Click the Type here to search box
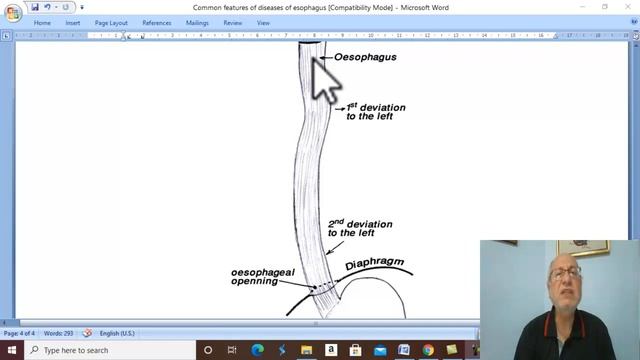The height and width of the screenshot is (360, 640). pos(110,350)
